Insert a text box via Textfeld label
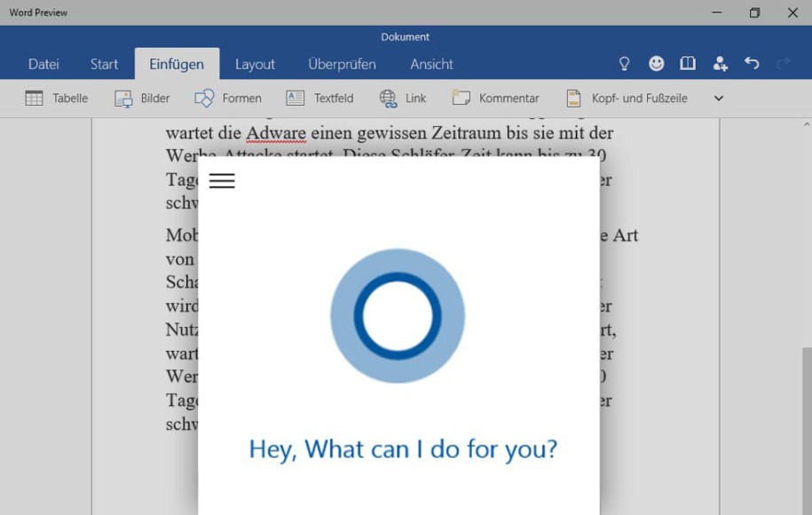This screenshot has height=515, width=812. pos(334,98)
